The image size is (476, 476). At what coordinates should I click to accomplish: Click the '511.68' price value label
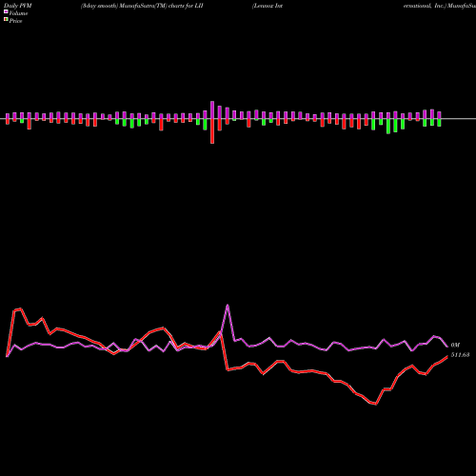[x=460, y=355]
